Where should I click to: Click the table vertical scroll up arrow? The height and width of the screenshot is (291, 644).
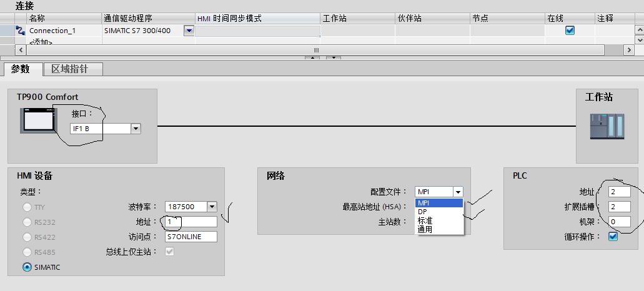tap(640, 29)
